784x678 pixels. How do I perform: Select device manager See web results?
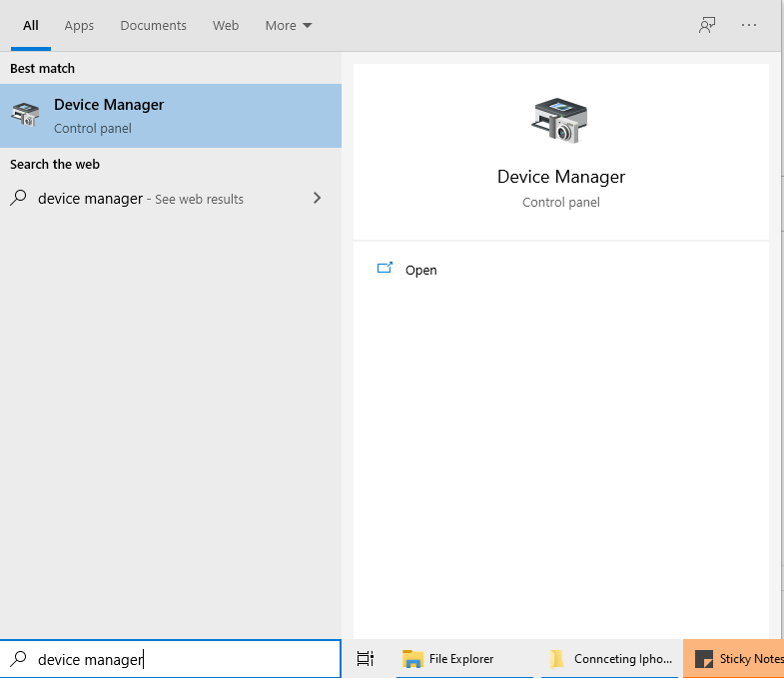point(171,199)
